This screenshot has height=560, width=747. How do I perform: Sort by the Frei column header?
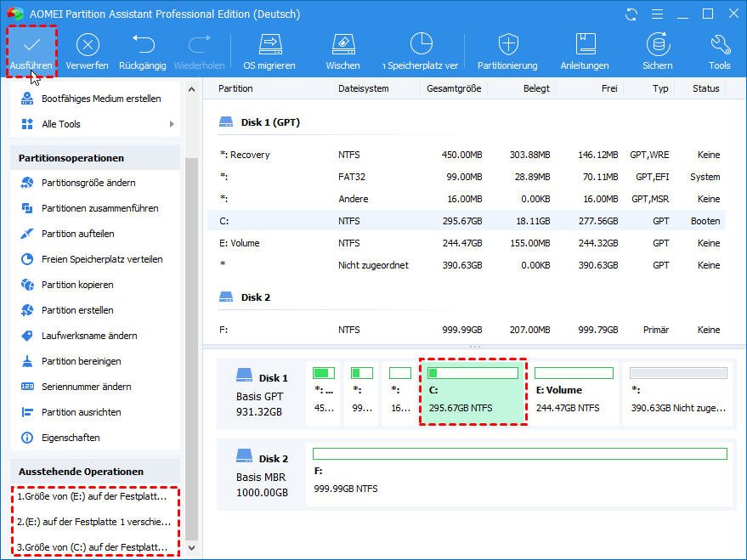[609, 88]
